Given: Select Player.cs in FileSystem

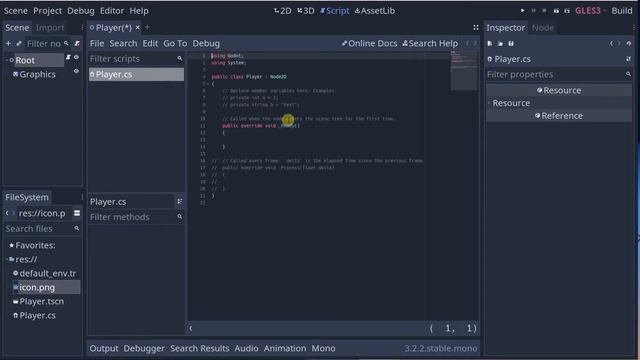Looking at the screenshot, I should click(x=34, y=315).
